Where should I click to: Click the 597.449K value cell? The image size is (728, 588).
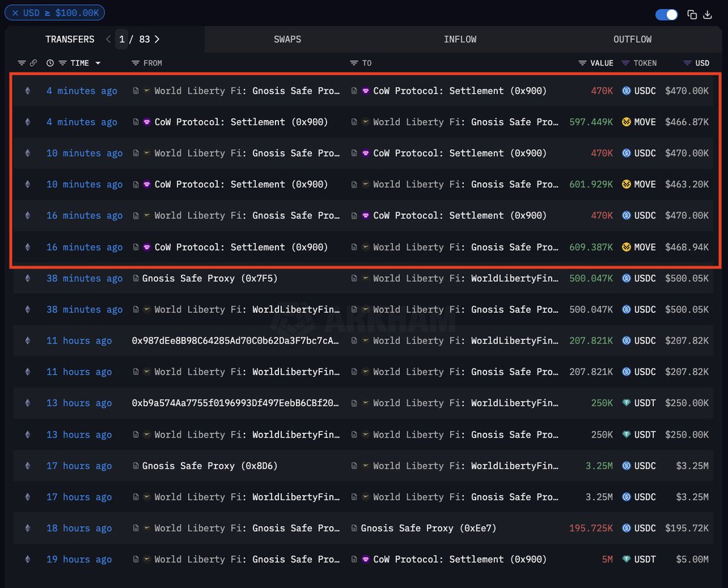591,122
